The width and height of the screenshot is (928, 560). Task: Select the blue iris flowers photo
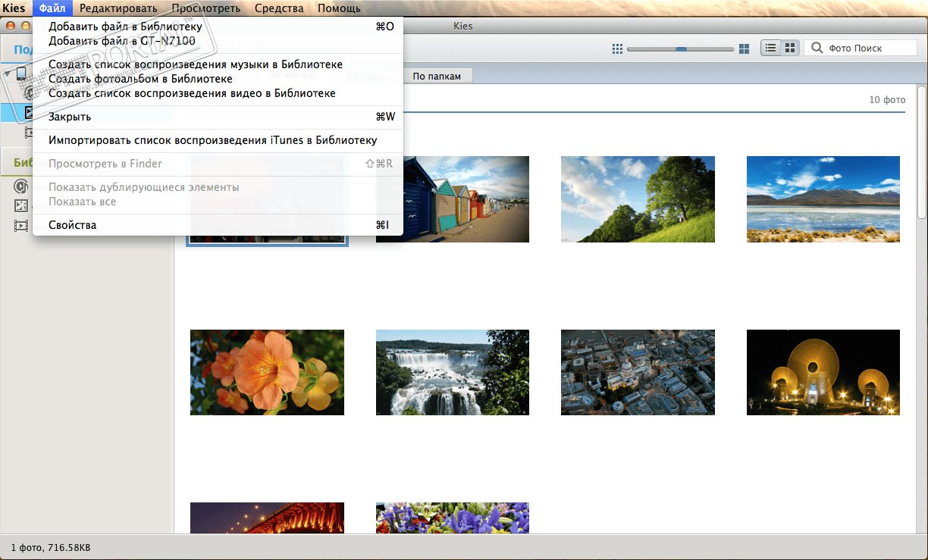click(453, 518)
